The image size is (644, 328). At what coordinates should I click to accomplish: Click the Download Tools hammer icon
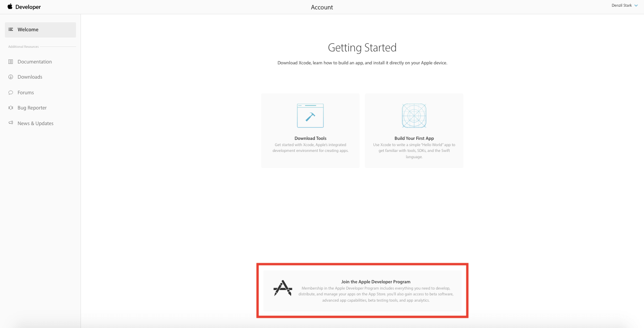click(x=310, y=116)
